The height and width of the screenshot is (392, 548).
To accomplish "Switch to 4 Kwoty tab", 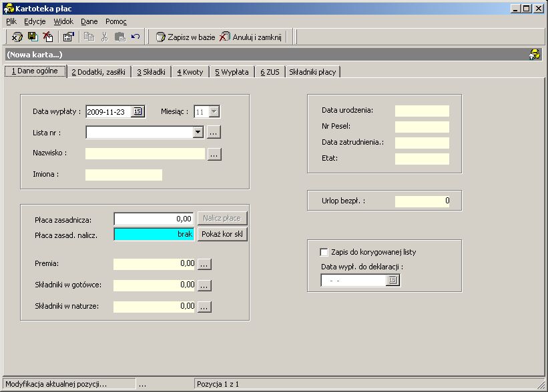I will click(190, 72).
